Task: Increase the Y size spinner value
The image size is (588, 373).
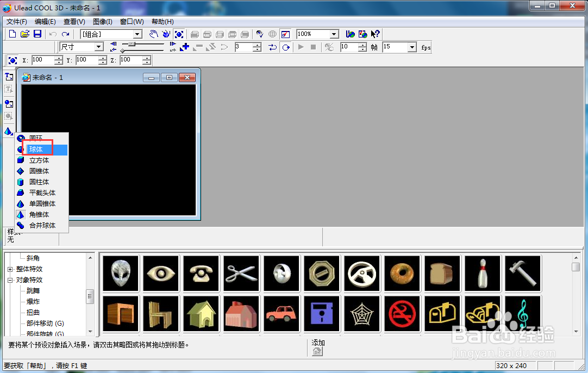Action: [x=103, y=58]
